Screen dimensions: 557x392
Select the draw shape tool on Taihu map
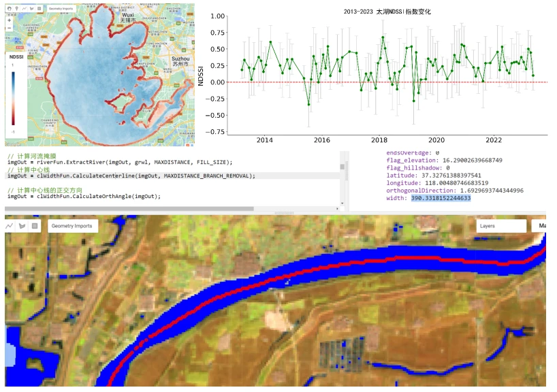click(31, 8)
